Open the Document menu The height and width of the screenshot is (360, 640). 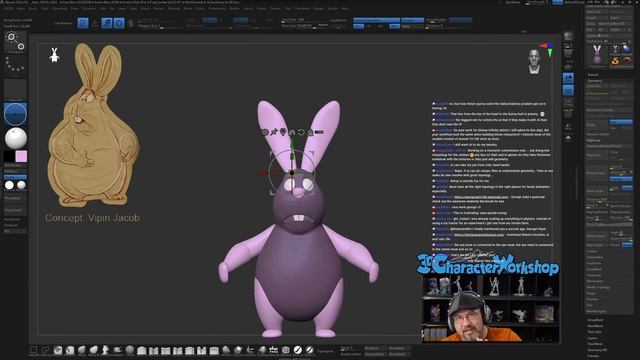coord(60,8)
